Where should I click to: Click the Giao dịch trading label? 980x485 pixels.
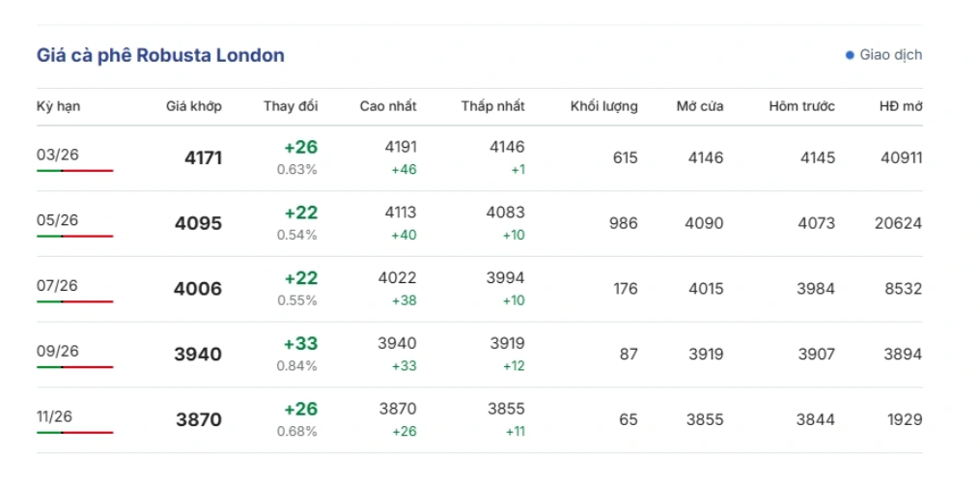pos(890,55)
